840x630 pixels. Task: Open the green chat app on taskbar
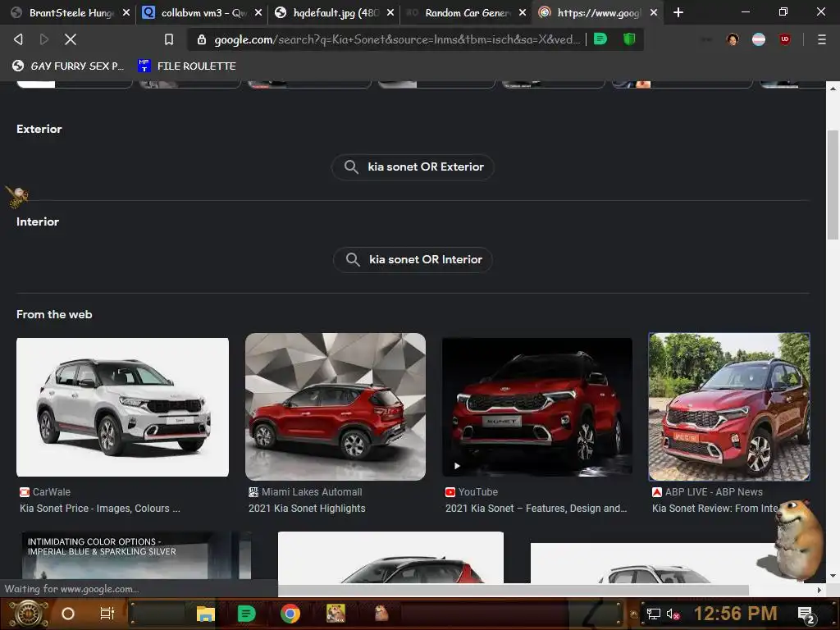(x=246, y=614)
